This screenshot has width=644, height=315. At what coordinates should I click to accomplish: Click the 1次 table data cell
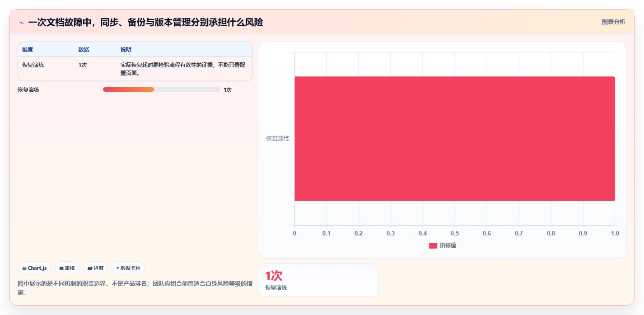[x=83, y=65]
